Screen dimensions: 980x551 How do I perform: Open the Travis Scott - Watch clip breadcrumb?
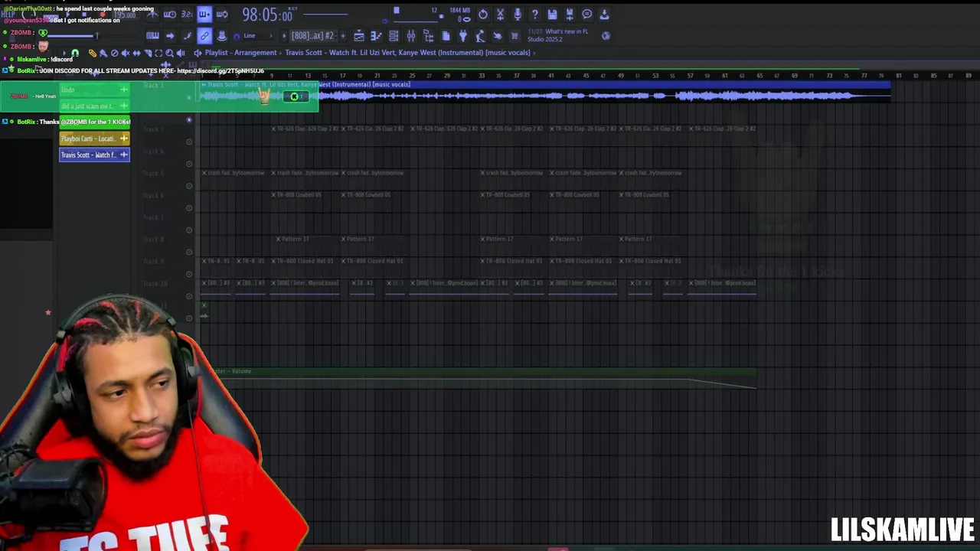pyautogui.click(x=407, y=53)
